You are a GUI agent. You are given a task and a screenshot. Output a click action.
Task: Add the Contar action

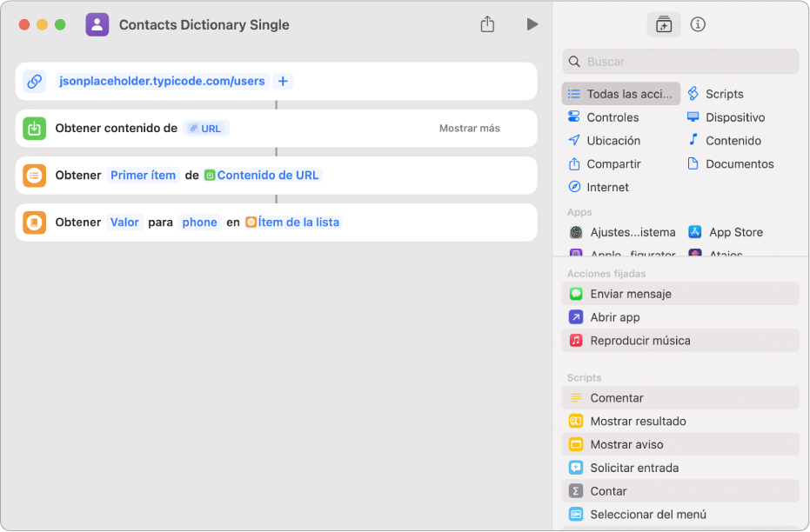point(680,491)
